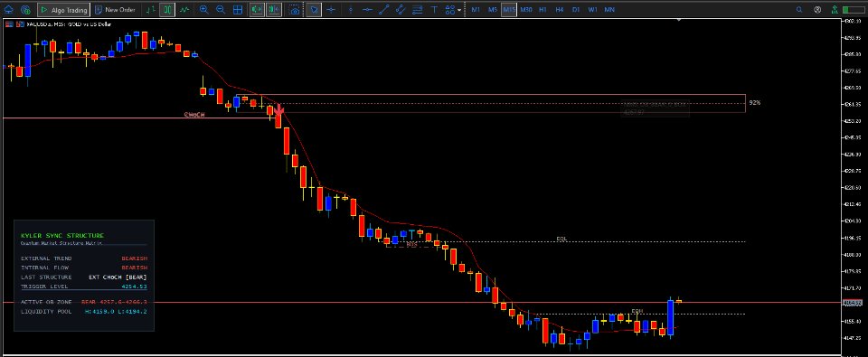This screenshot has width=868, height=357.
Task: Toggle chart shift from the right edge
Action: click(x=273, y=10)
